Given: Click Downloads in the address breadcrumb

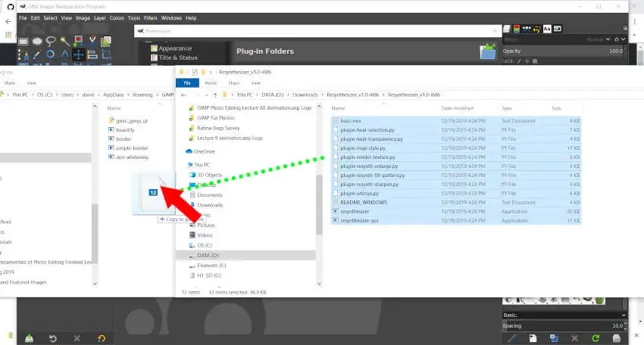Looking at the screenshot, I should click(x=305, y=95).
